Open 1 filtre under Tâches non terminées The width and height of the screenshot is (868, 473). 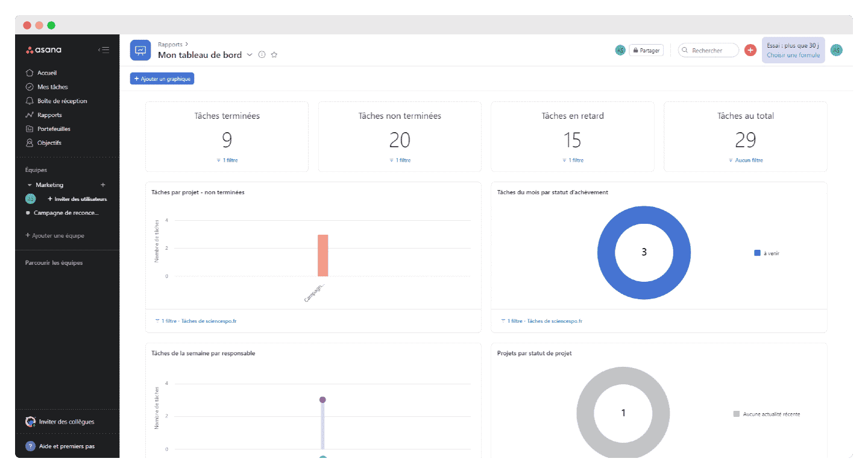pos(400,160)
